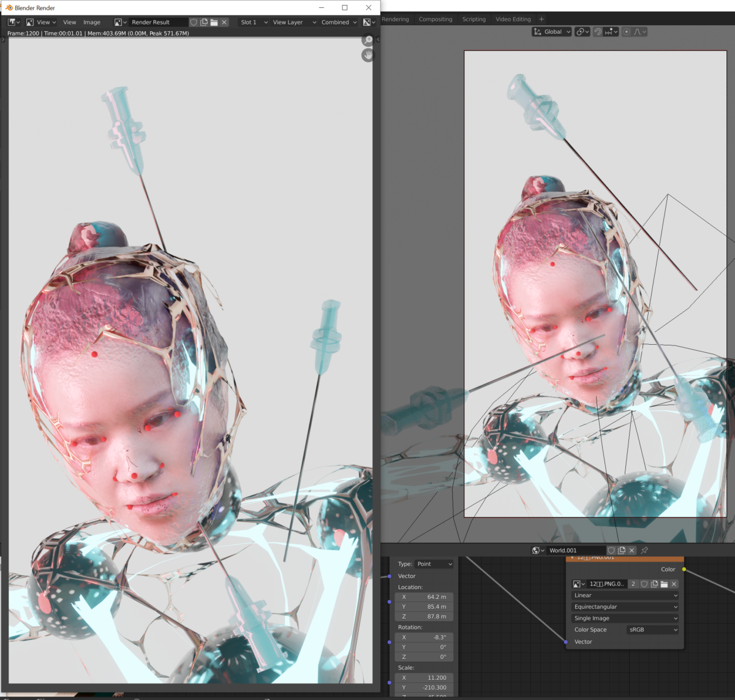This screenshot has height=700, width=735.
Task: Open snapping options increment dropdown
Action: (x=611, y=32)
